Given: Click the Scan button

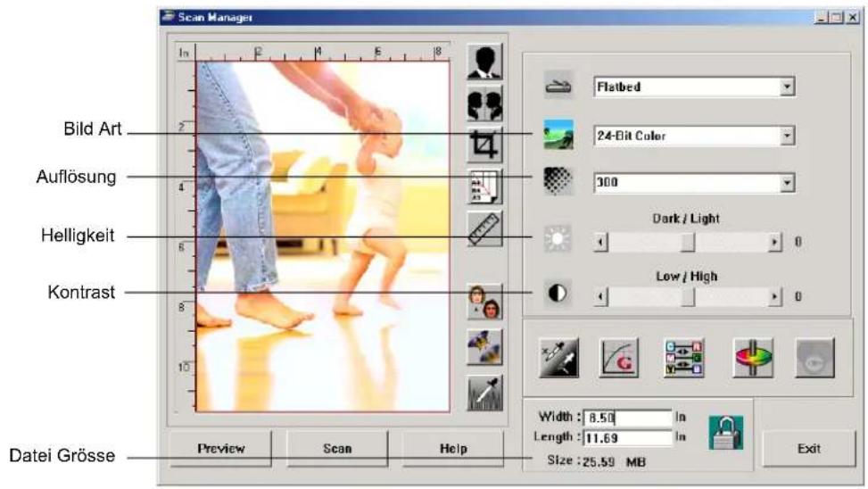Looking at the screenshot, I should coord(337,449).
